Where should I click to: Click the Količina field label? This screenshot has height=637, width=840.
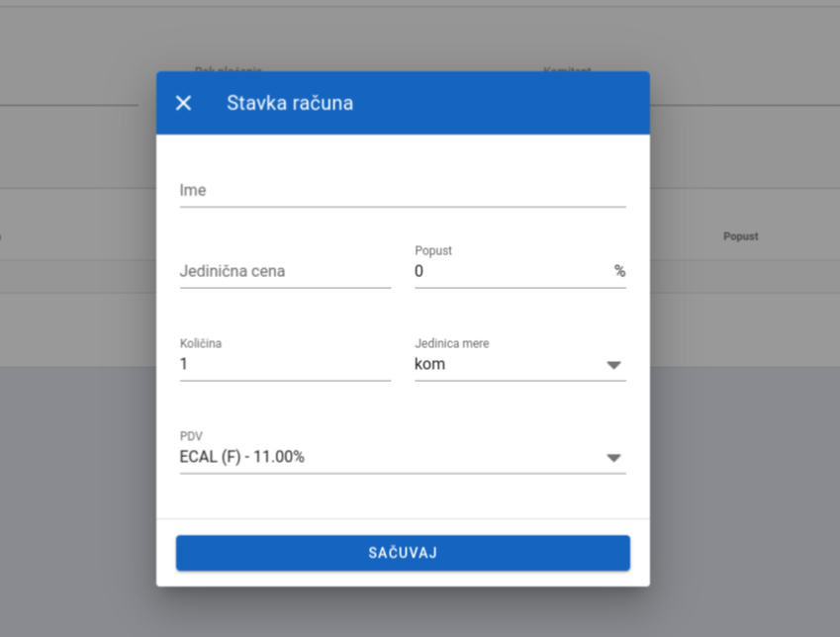(x=201, y=343)
